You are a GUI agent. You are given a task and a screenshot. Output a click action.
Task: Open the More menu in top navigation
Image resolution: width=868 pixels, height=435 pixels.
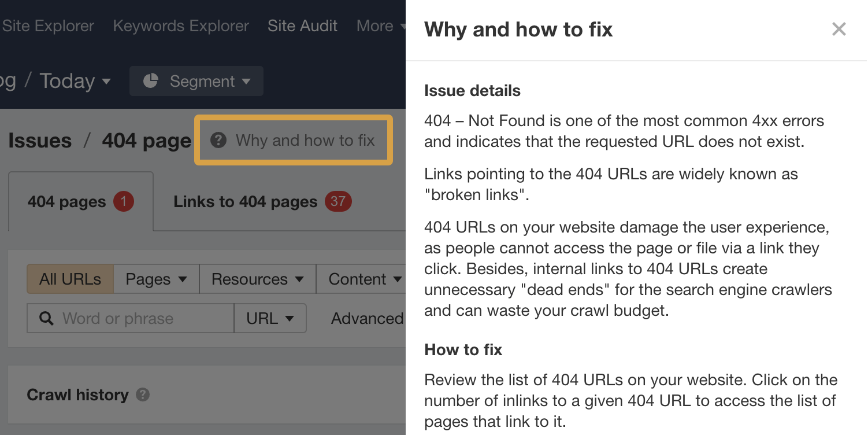click(x=380, y=25)
